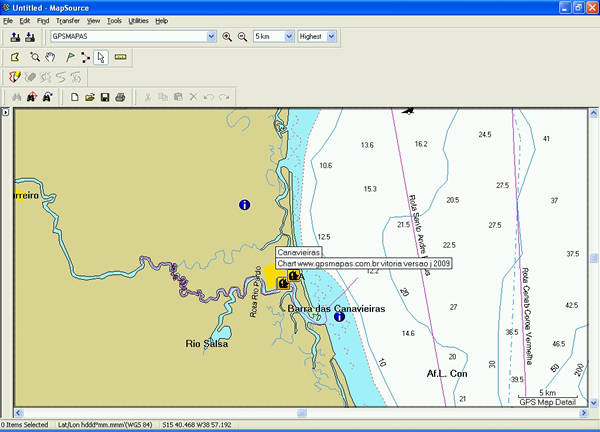Click the Zoom Out magnifier icon
Viewport: 600px width, 432px height.
[x=241, y=37]
